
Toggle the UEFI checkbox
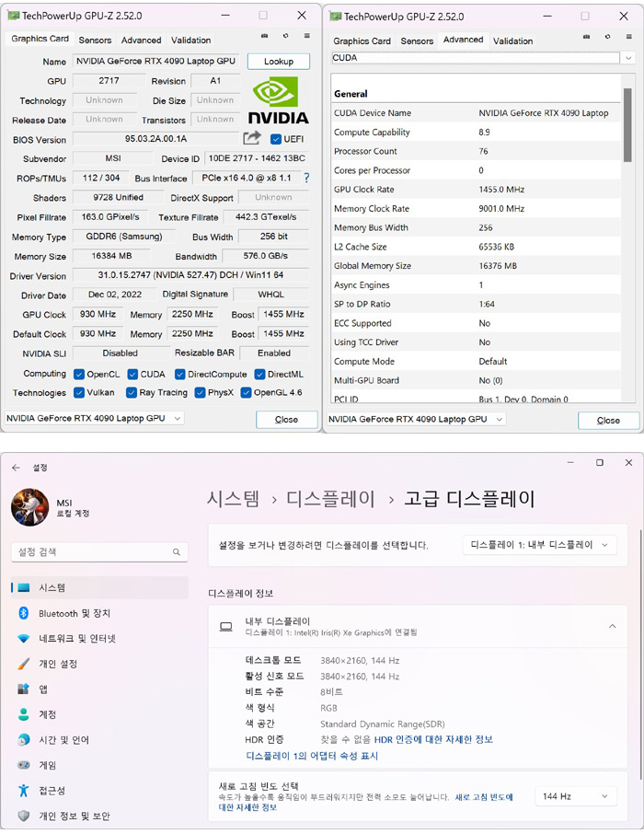[x=275, y=139]
